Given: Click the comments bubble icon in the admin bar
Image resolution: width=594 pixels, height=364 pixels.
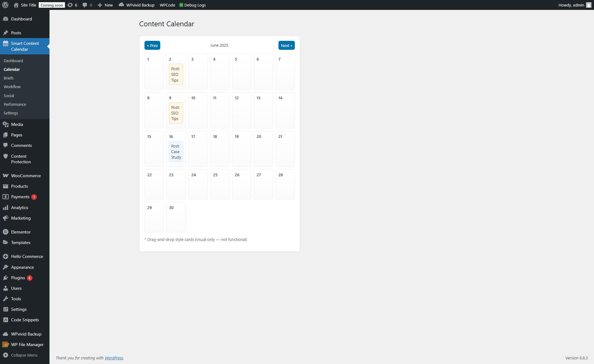Looking at the screenshot, I should coord(85,5).
